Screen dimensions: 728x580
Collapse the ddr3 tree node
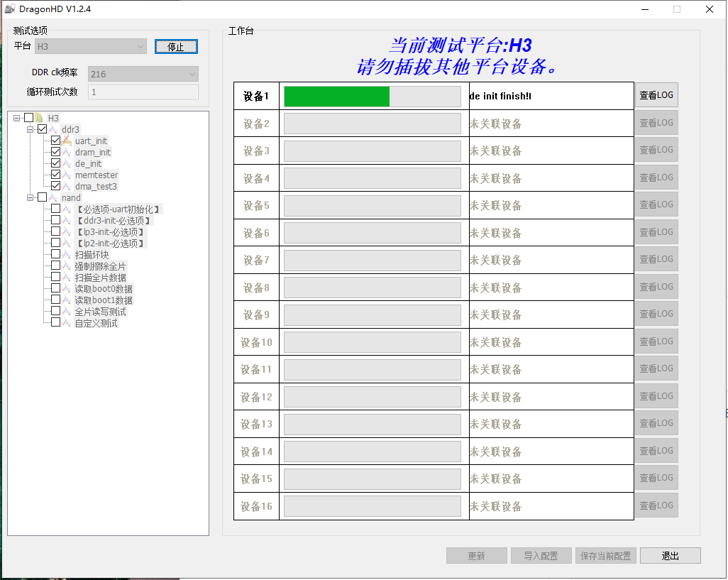coord(30,129)
